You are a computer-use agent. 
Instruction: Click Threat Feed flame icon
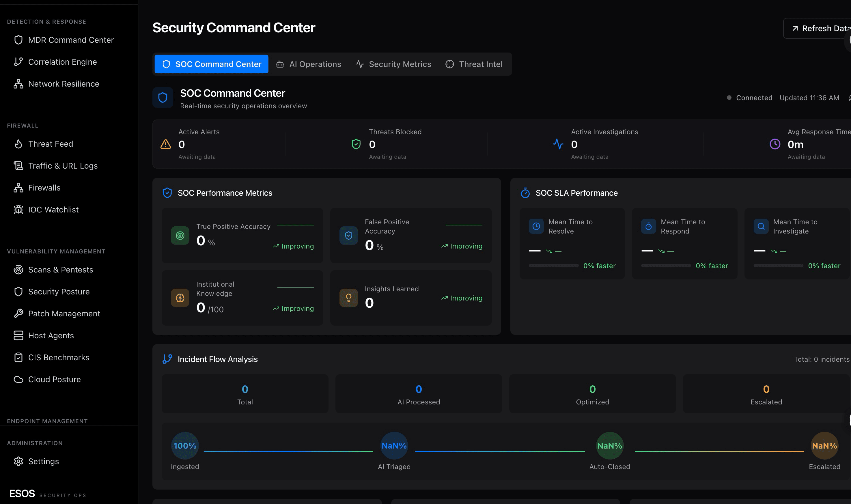coord(18,144)
